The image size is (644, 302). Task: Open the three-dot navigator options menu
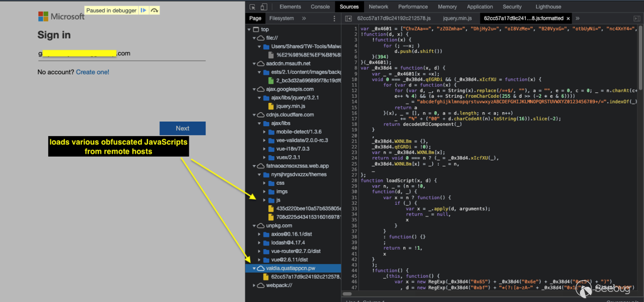point(334,19)
